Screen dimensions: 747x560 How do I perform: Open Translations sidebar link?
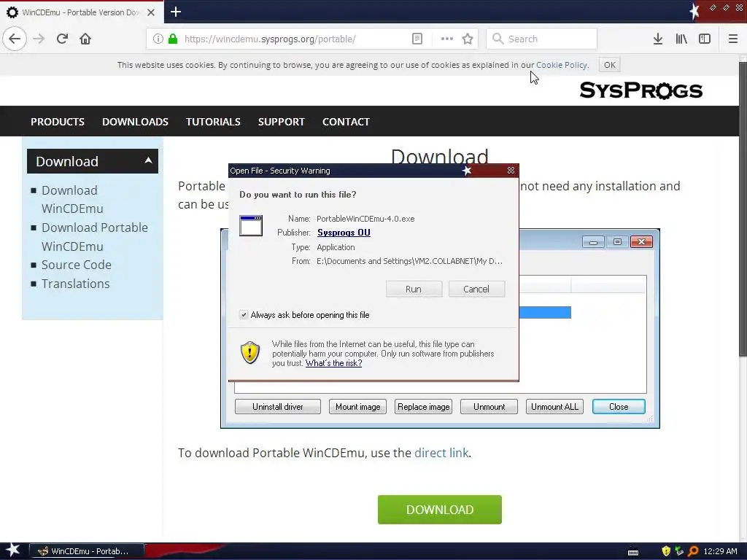[75, 284]
